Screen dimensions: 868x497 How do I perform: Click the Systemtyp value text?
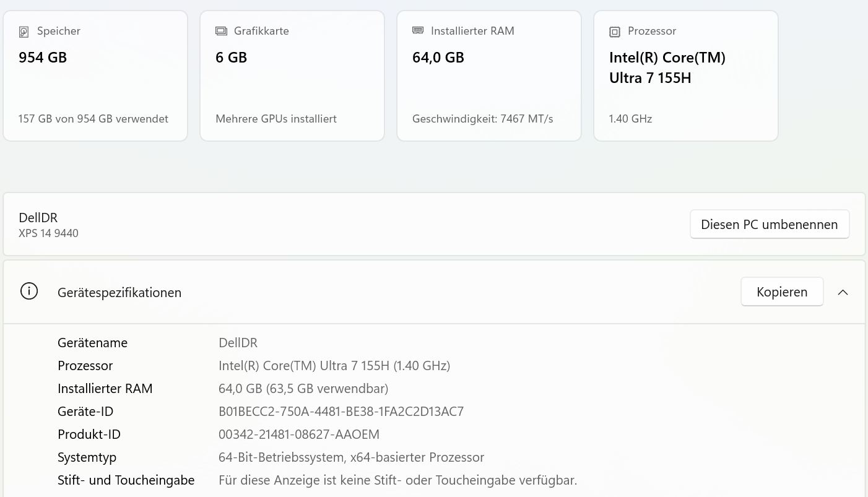coord(351,457)
